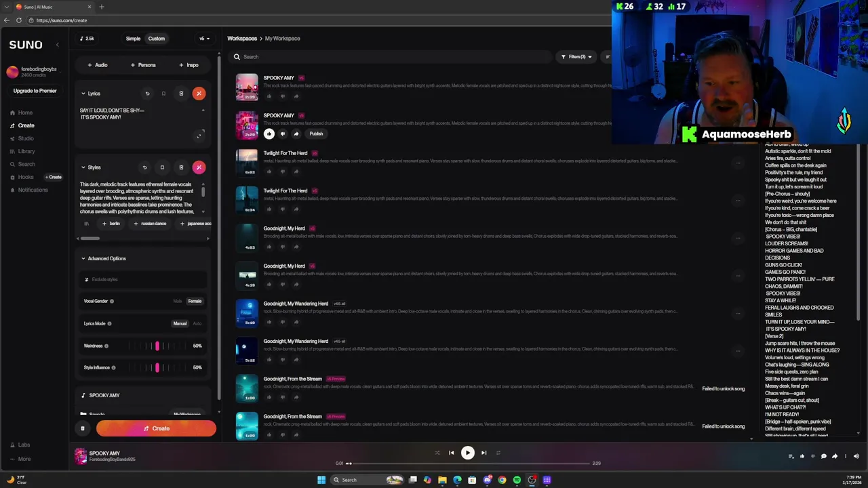Click the + Inspo button
868x488 pixels.
tap(189, 65)
